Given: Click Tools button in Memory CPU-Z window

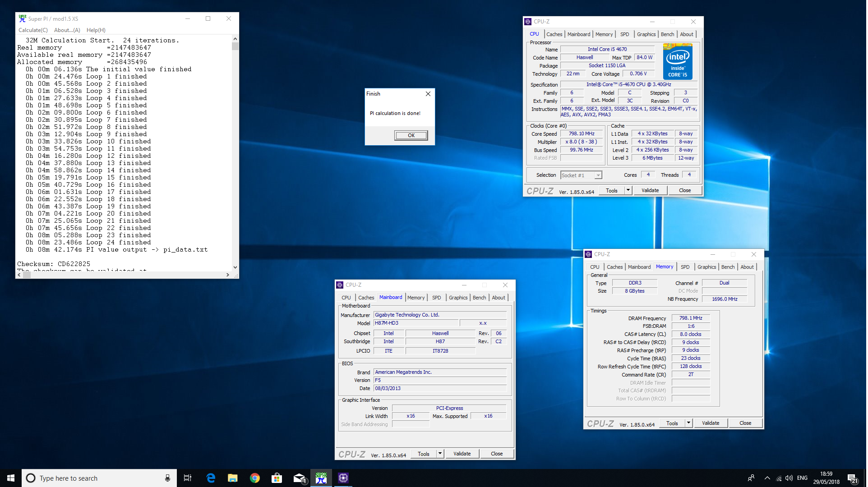Looking at the screenshot, I should point(672,423).
